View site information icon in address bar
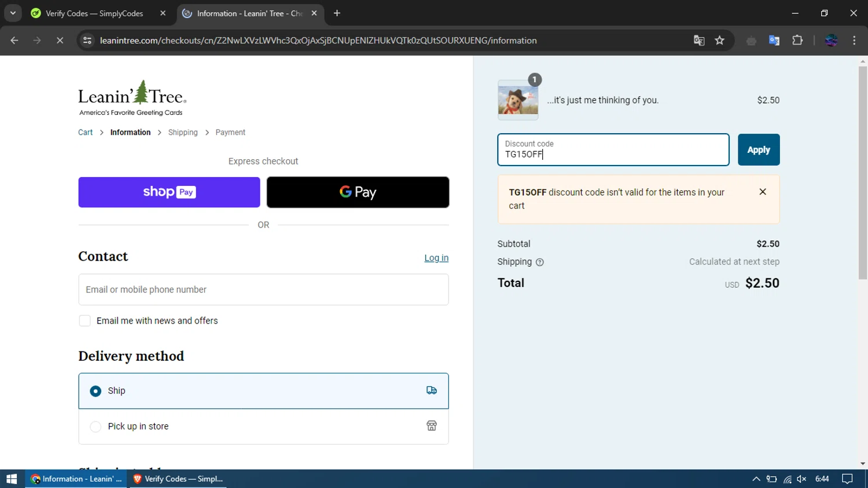Viewport: 868px width, 488px height. click(x=87, y=41)
